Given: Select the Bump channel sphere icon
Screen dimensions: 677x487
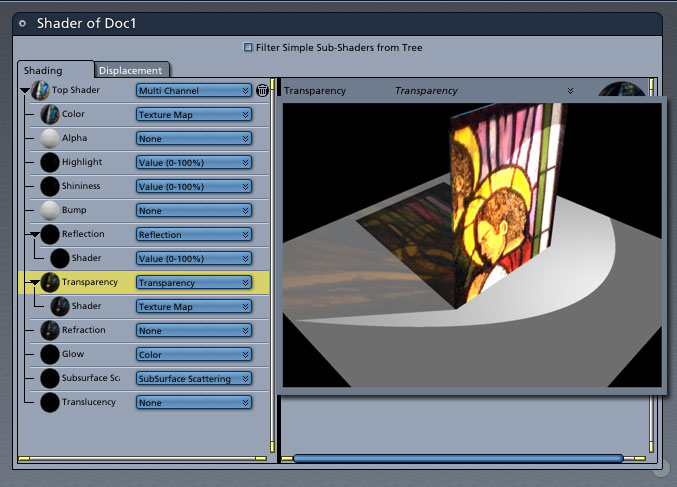Looking at the screenshot, I should coord(50,210).
